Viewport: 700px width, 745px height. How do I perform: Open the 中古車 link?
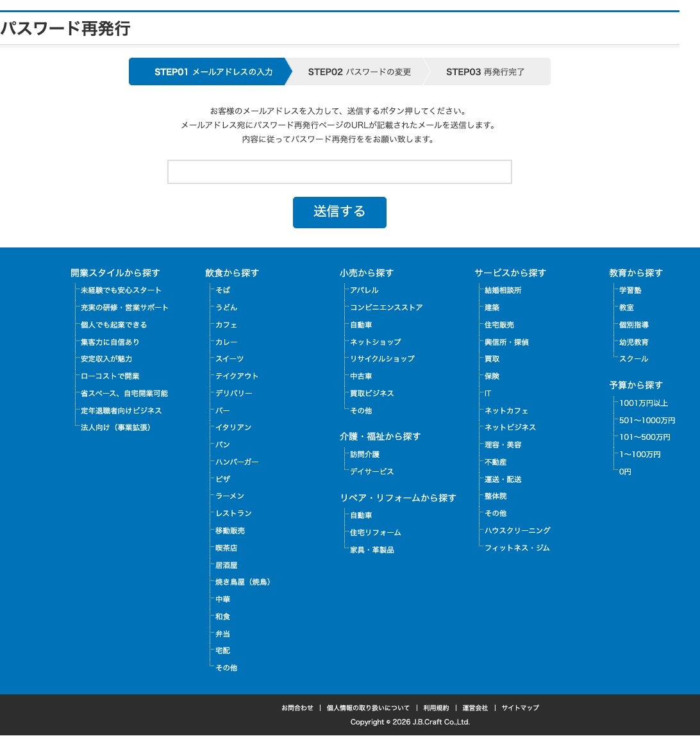click(x=361, y=376)
